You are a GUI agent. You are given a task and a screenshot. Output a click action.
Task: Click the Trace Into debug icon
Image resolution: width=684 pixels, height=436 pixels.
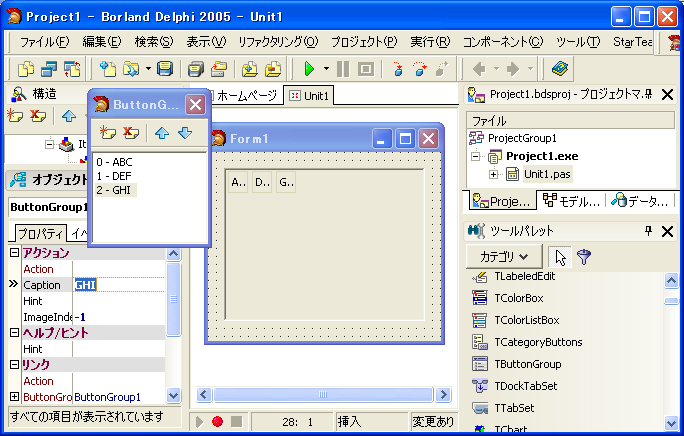point(397,69)
